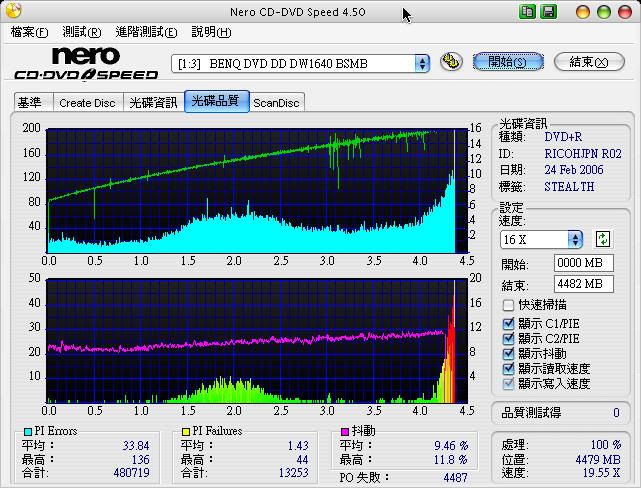Click the 開始 field showing 0000 MB
The image size is (641, 488).
pos(584,263)
